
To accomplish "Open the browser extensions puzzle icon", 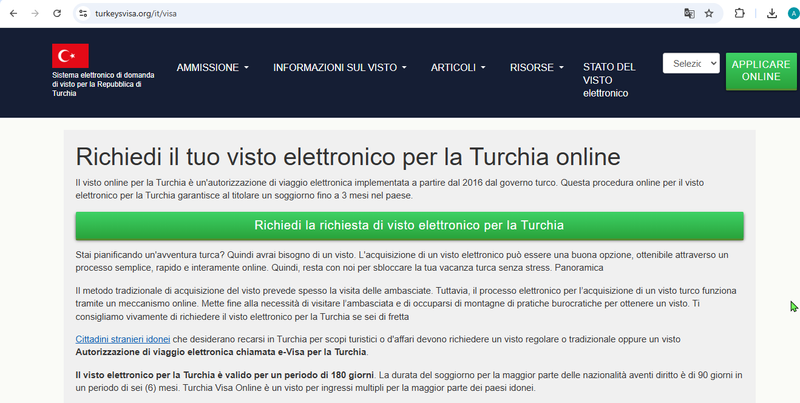I will [740, 14].
